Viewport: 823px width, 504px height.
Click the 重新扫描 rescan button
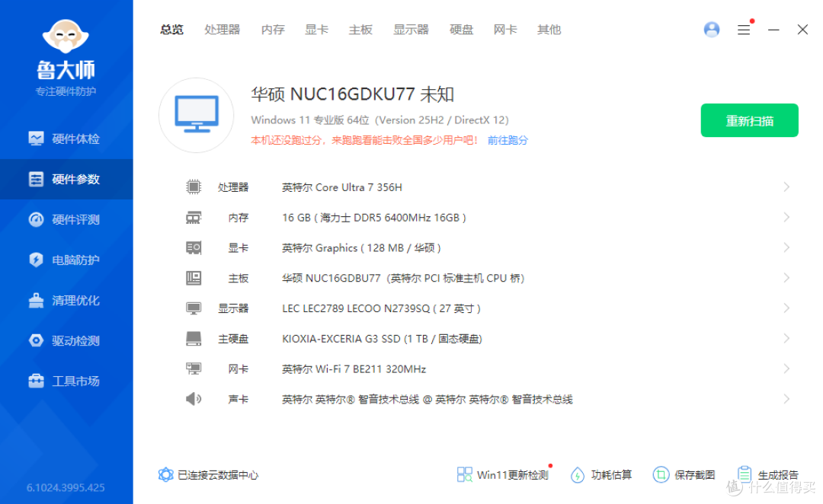pos(750,120)
